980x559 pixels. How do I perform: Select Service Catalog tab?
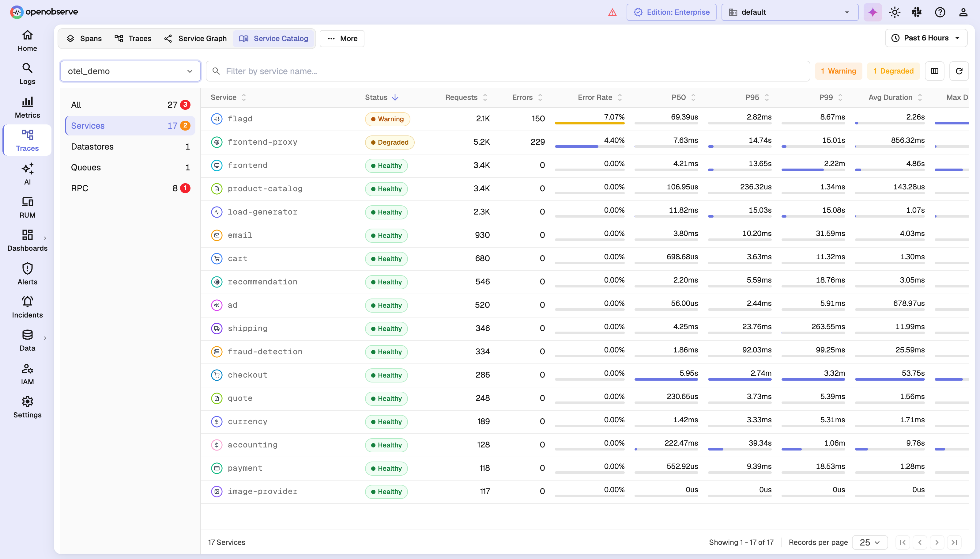point(274,38)
